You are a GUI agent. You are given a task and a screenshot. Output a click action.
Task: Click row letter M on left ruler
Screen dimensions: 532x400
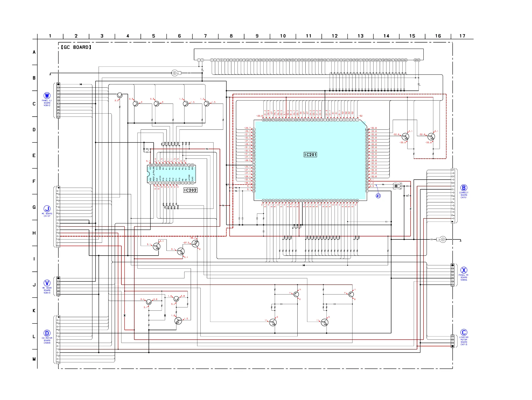click(x=34, y=359)
